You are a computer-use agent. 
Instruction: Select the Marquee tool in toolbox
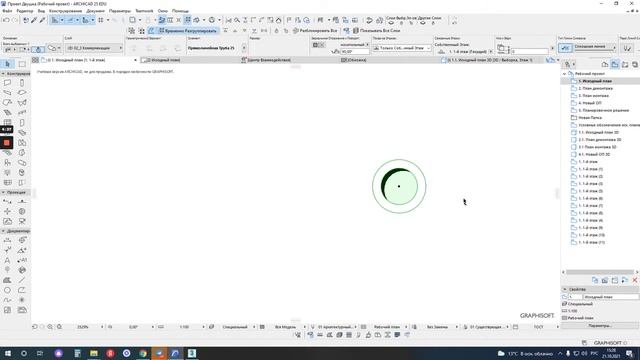[22, 64]
